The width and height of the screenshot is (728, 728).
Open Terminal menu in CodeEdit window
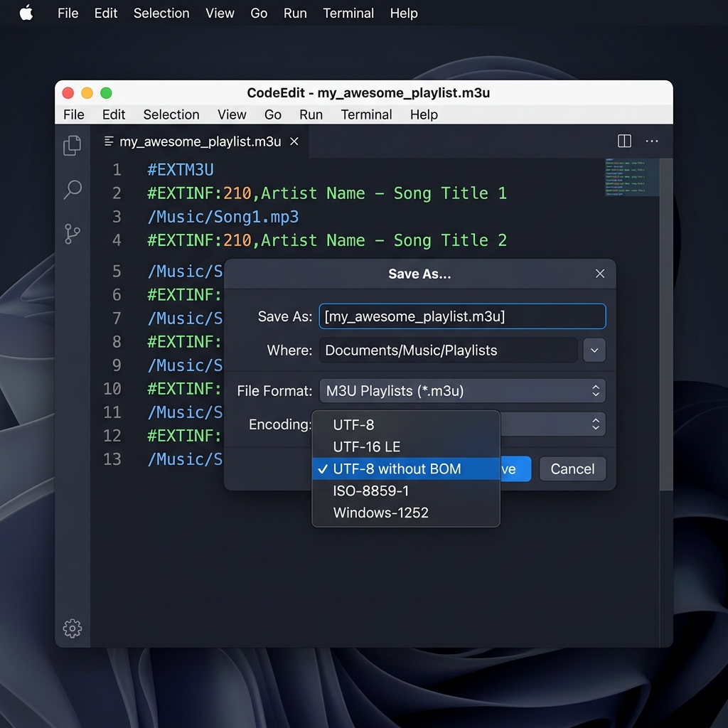point(367,114)
